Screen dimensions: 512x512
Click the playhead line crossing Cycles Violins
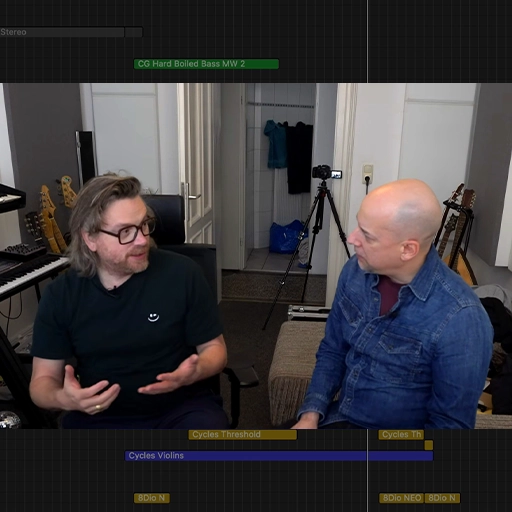(367, 456)
